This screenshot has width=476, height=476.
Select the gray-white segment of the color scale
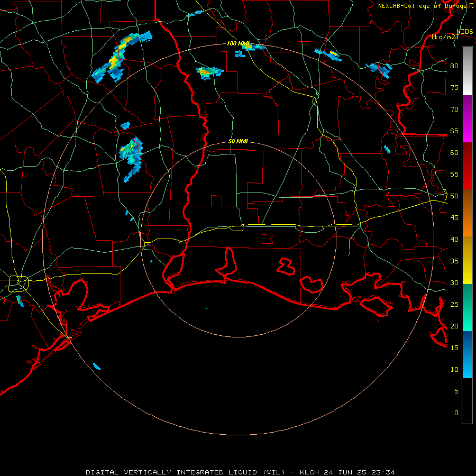pos(467,71)
